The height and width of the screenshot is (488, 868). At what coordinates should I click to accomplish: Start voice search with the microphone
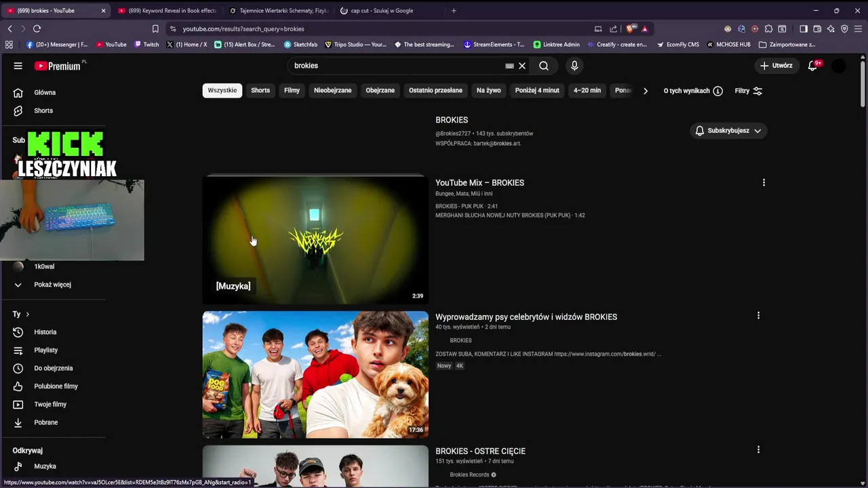pos(574,66)
